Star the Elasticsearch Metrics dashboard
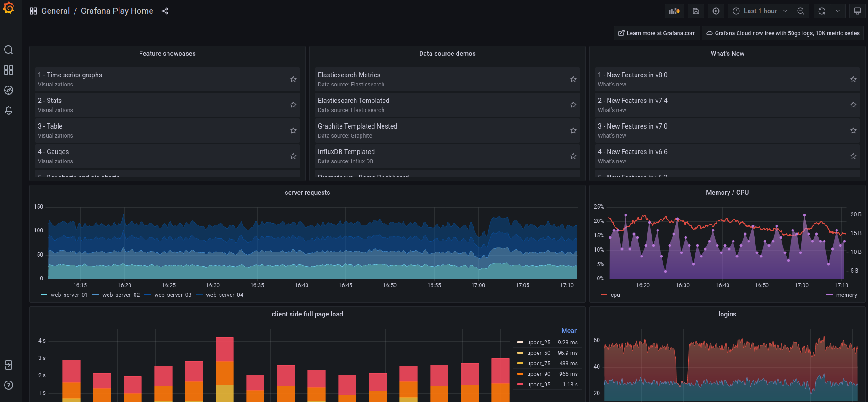This screenshot has height=402, width=868. (x=573, y=80)
